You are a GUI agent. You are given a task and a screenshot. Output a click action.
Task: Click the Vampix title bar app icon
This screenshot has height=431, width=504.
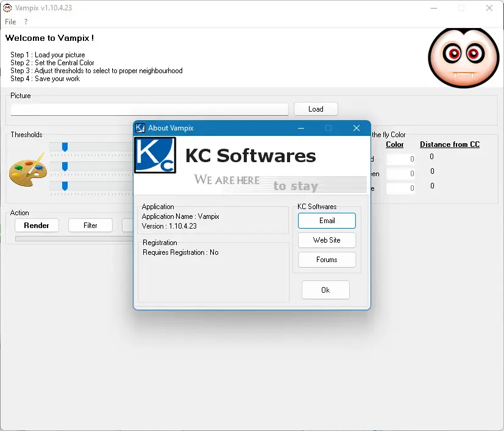(x=7, y=8)
